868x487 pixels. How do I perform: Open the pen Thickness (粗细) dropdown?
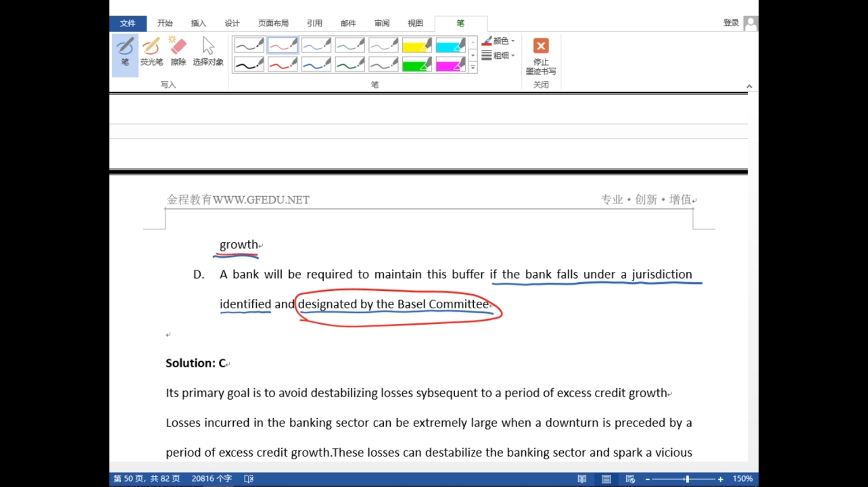[x=498, y=56]
